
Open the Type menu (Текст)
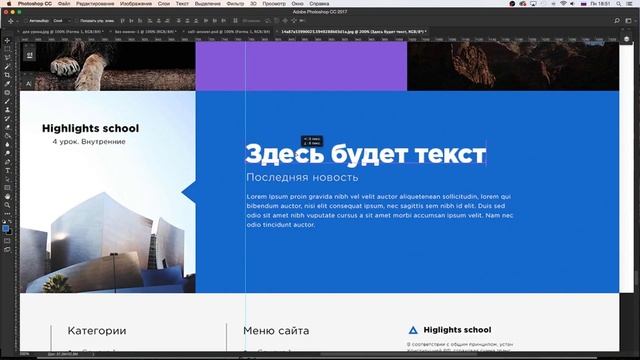(182, 3)
